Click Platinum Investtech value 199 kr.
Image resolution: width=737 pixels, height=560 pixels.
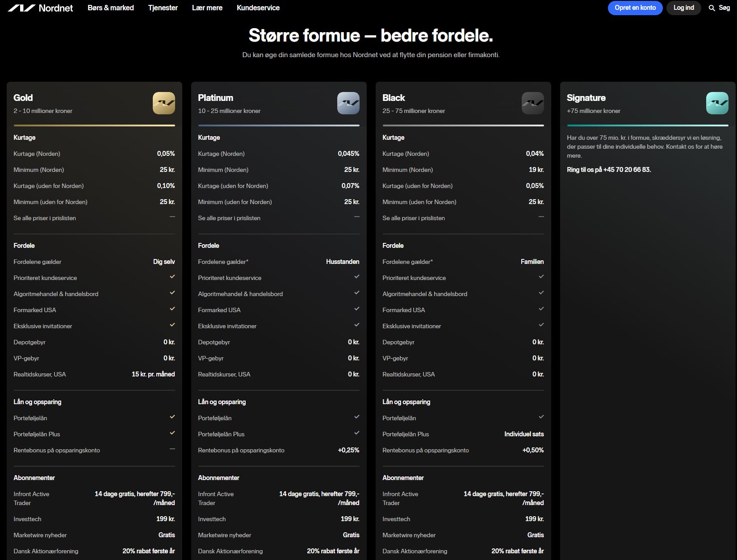coord(350,519)
